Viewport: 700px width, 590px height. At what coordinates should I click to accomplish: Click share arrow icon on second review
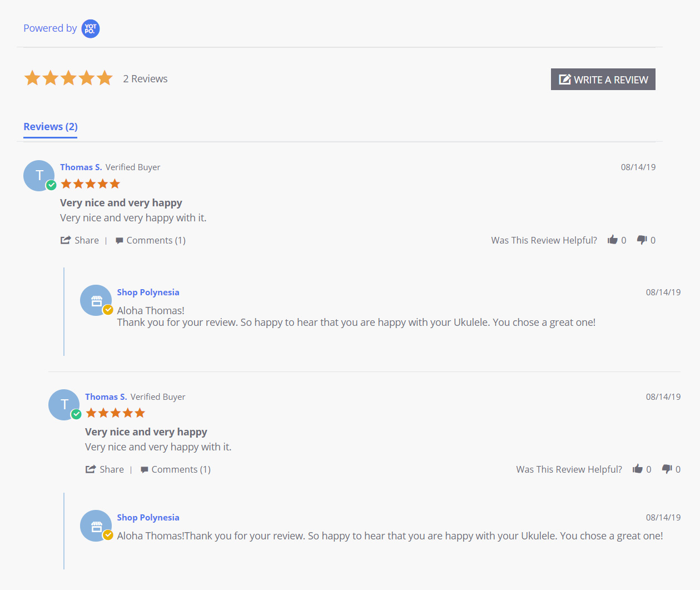point(91,469)
